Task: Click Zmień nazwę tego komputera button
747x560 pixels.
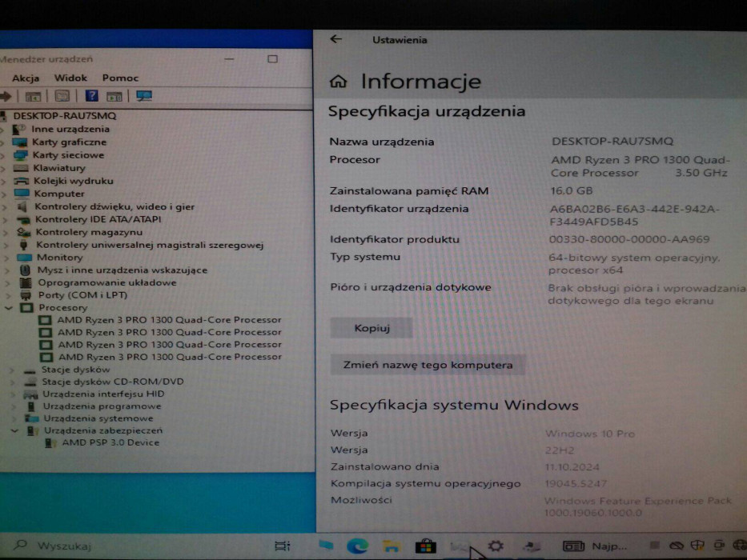Action: click(428, 365)
